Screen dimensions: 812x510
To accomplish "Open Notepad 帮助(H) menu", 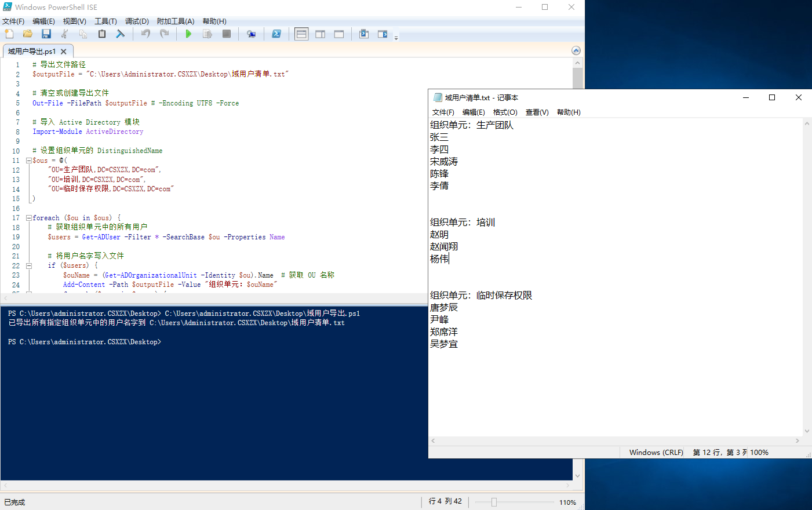I will pos(569,112).
